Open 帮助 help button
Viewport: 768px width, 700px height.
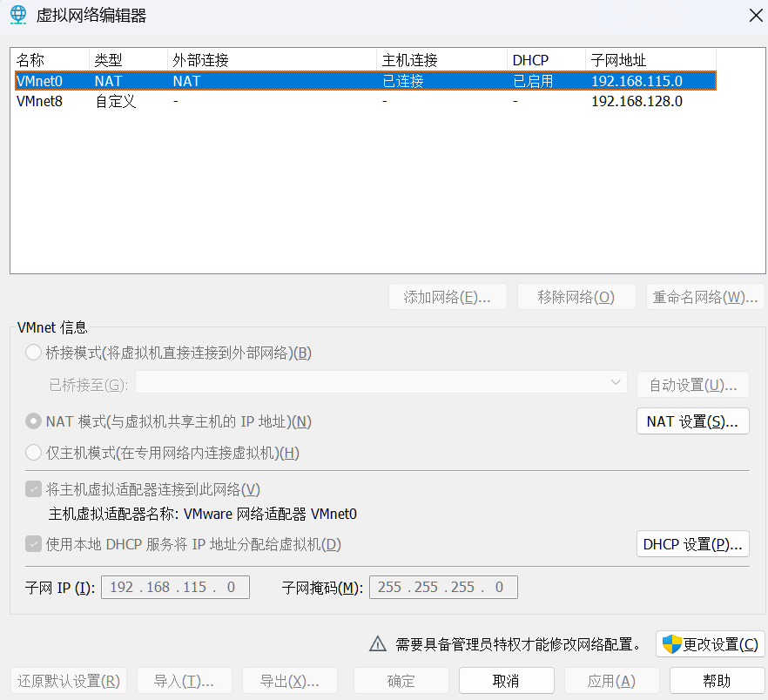pyautogui.click(x=717, y=680)
